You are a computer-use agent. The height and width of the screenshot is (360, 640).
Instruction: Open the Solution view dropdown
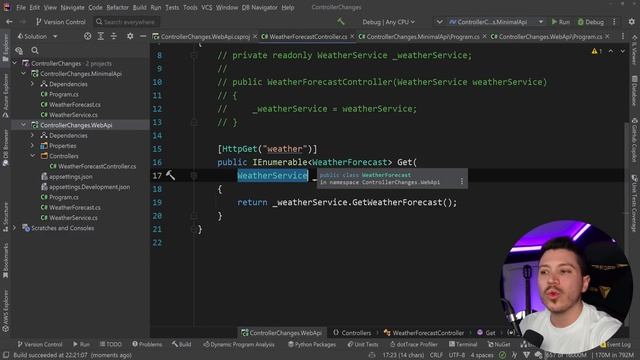pyautogui.click(x=37, y=36)
